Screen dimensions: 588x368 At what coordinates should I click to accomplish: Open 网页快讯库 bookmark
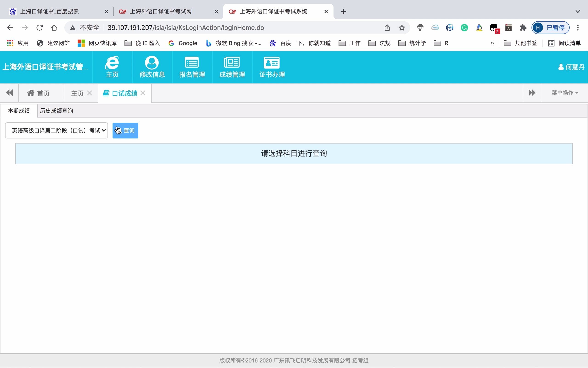97,43
